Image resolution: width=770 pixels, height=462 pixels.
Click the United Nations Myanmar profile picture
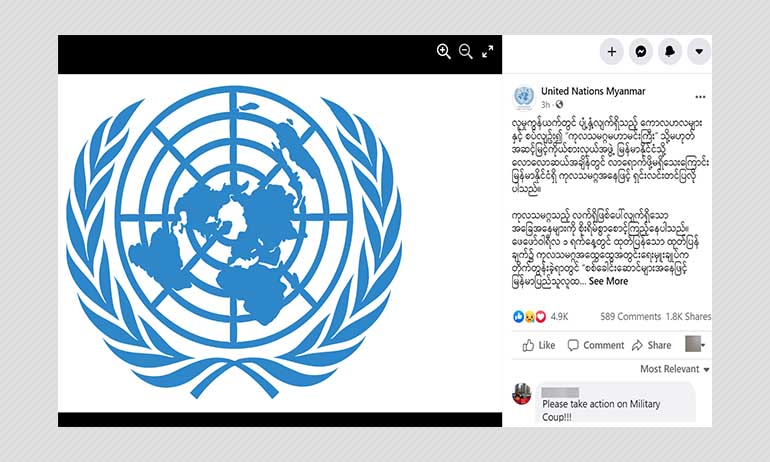coord(524,96)
